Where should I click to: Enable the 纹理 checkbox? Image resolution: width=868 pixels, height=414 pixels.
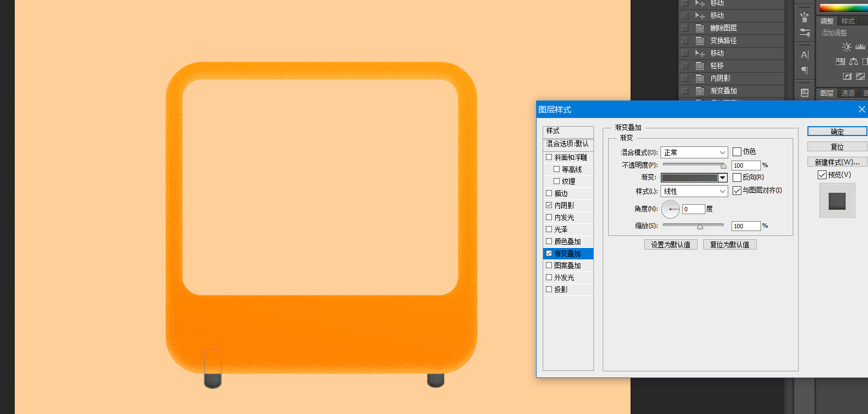coord(557,181)
